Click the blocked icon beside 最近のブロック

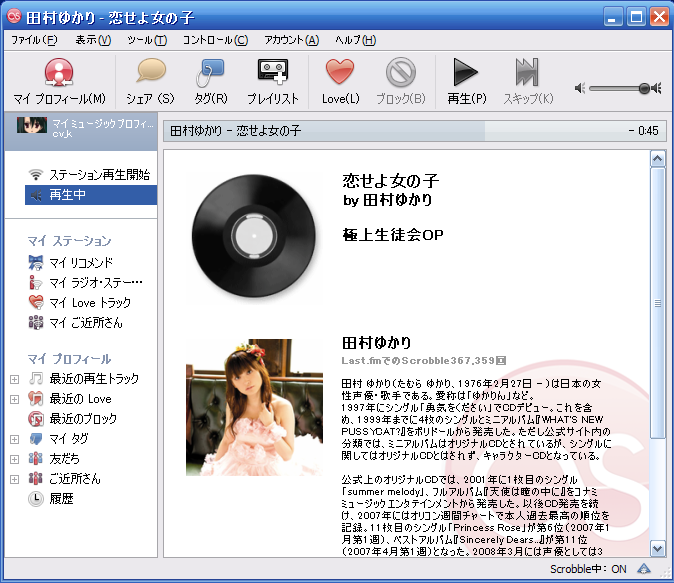36,419
